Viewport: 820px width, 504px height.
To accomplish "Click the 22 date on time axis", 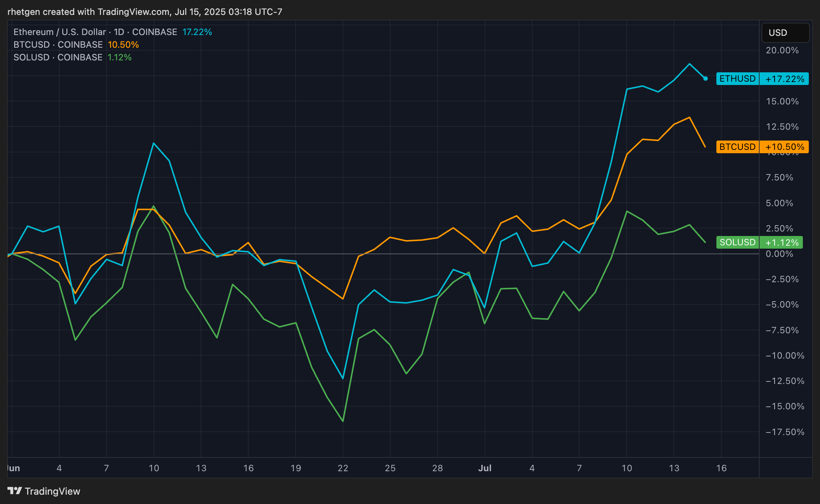I will (x=343, y=468).
